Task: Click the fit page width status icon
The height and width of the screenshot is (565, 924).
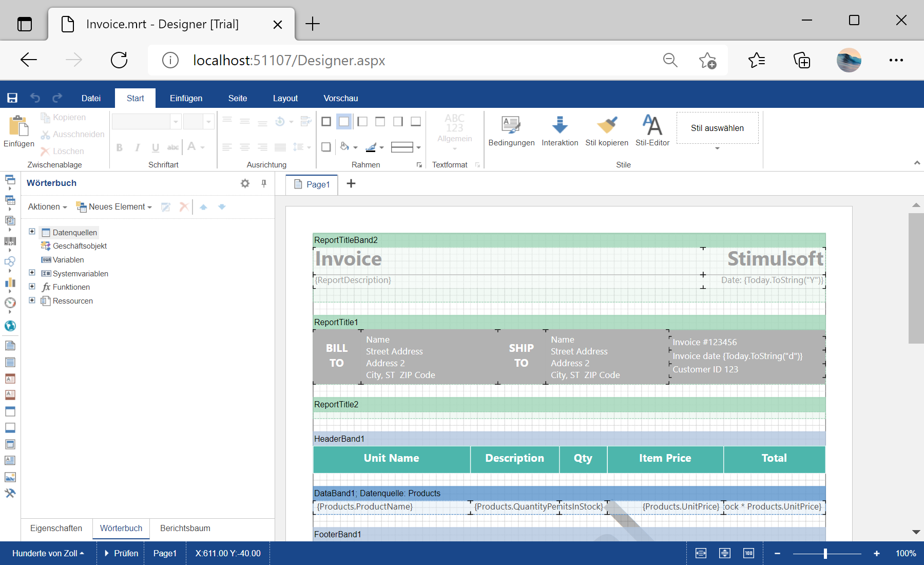Action: pos(701,553)
